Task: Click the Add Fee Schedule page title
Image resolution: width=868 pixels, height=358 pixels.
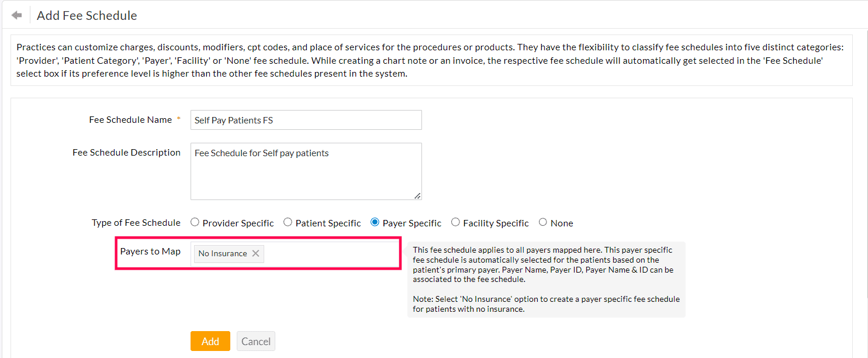Action: (x=87, y=16)
